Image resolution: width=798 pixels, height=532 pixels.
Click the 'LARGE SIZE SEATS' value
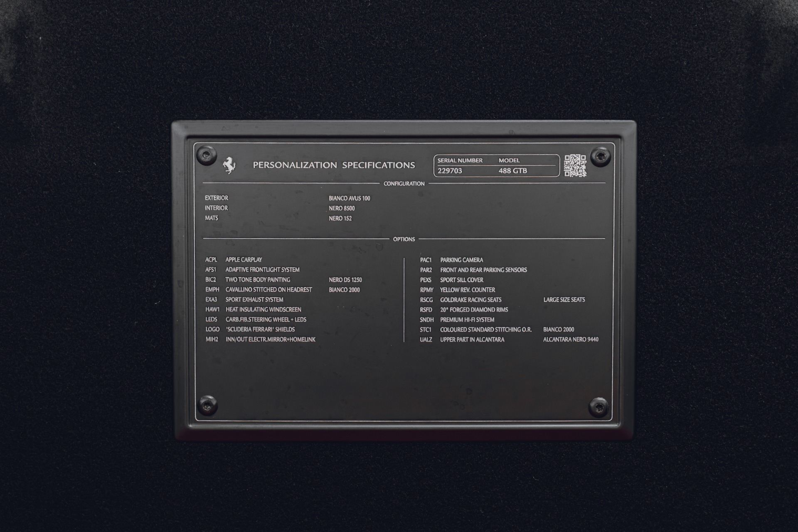coord(564,300)
